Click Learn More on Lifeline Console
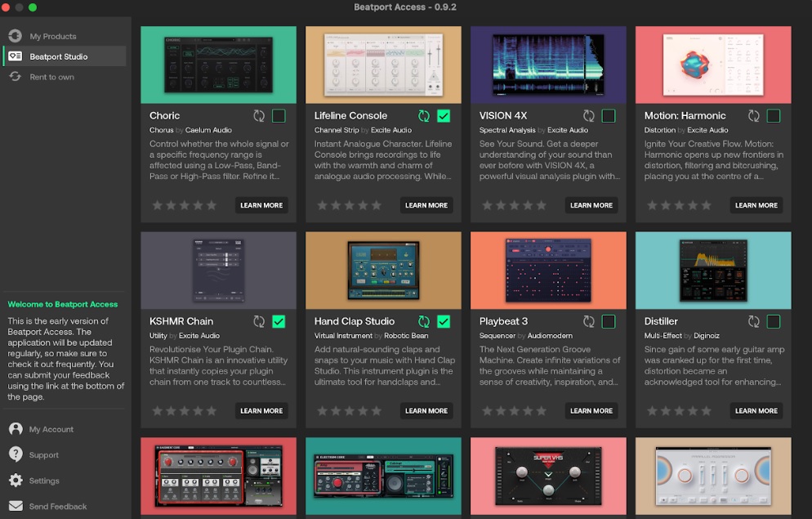812x519 pixels. coord(426,205)
